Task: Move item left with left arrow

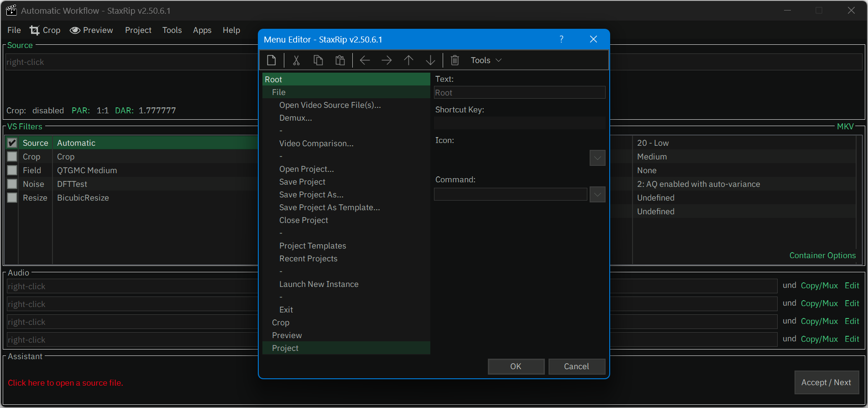Action: coord(365,60)
